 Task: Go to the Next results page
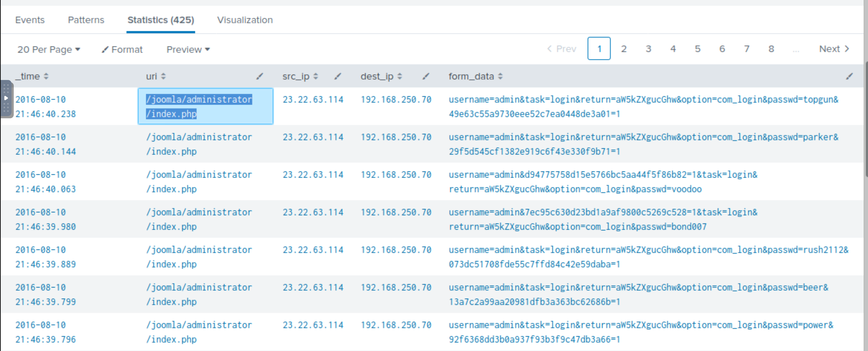(x=834, y=49)
